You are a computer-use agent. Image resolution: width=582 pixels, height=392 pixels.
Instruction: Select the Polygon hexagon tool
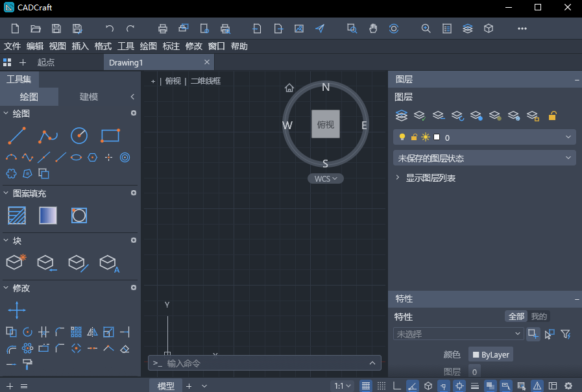[x=92, y=158]
